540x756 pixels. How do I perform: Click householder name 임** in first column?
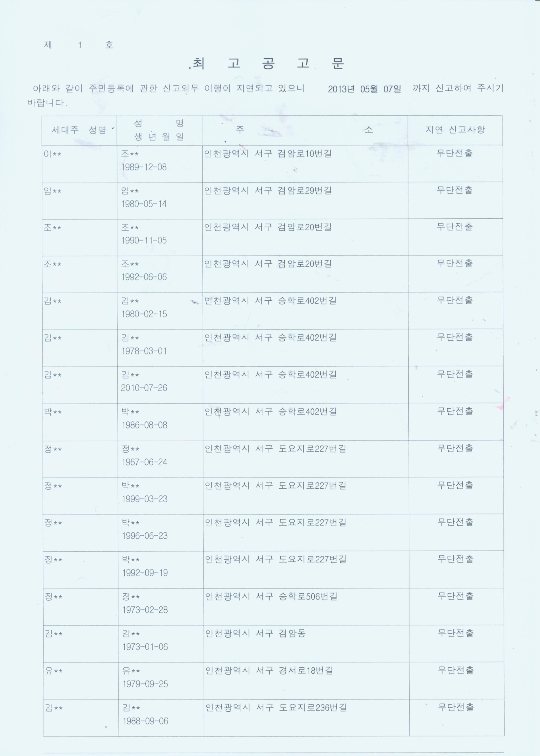tap(52, 191)
